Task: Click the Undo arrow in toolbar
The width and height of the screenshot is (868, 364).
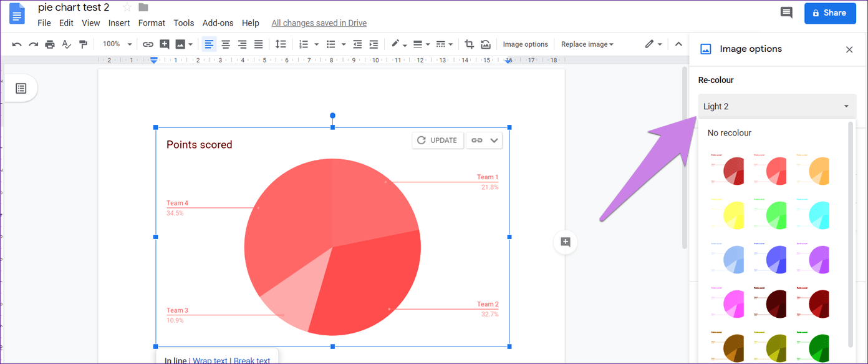Action: coord(17,44)
